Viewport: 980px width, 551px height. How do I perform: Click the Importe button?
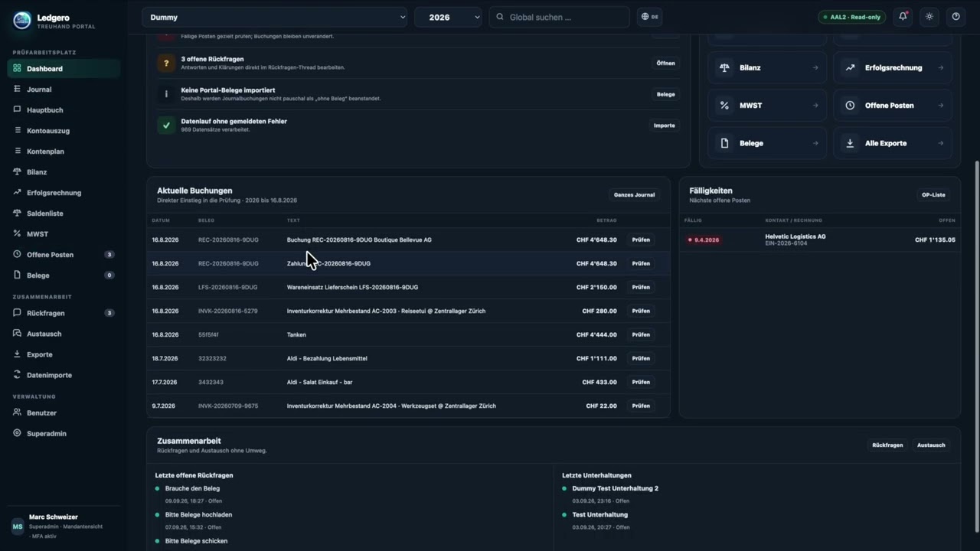665,126
